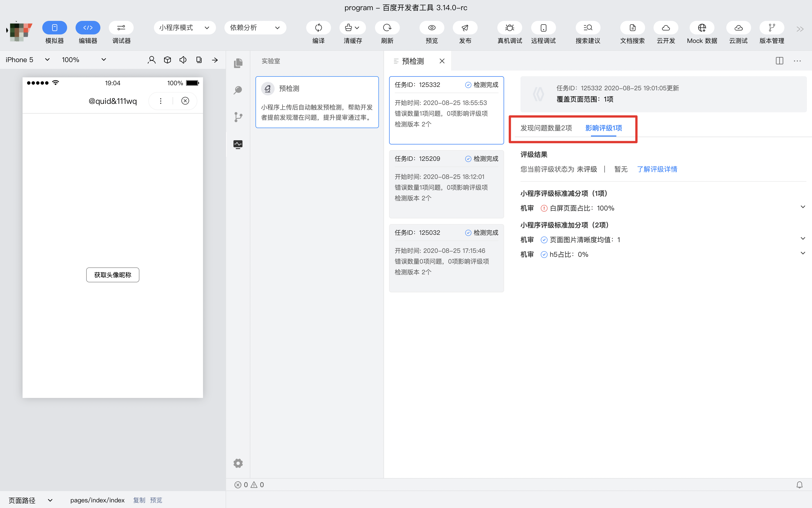Open 远程调试 remote debugging
The height and width of the screenshot is (508, 812).
coord(543,28)
